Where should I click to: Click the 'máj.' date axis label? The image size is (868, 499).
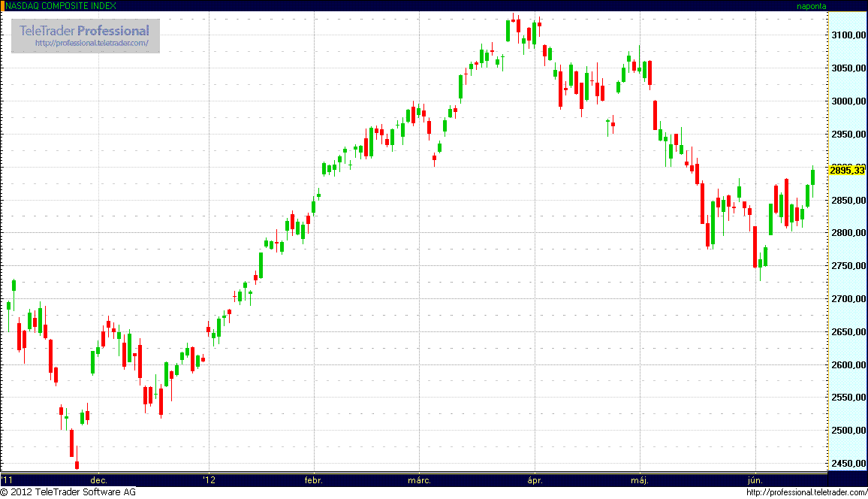pos(640,480)
